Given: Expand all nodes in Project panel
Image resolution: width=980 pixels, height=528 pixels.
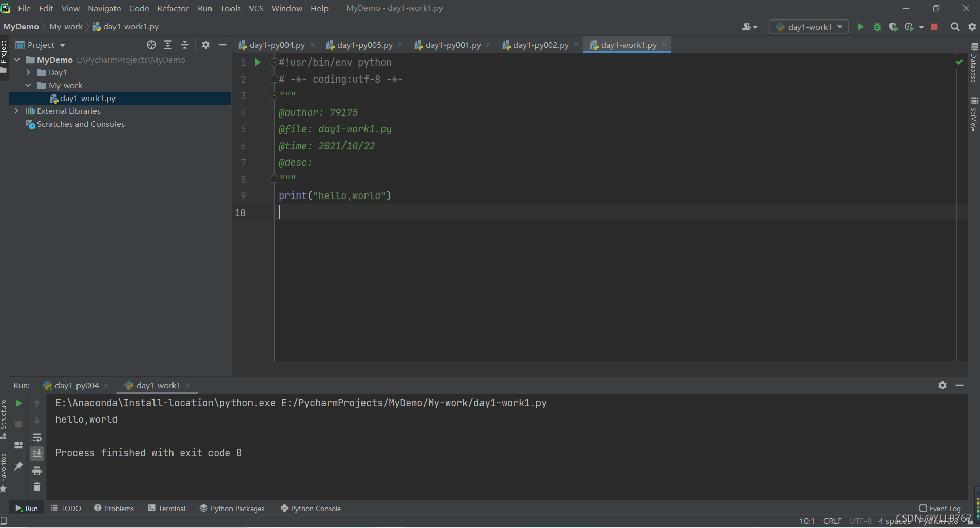Looking at the screenshot, I should coord(168,45).
